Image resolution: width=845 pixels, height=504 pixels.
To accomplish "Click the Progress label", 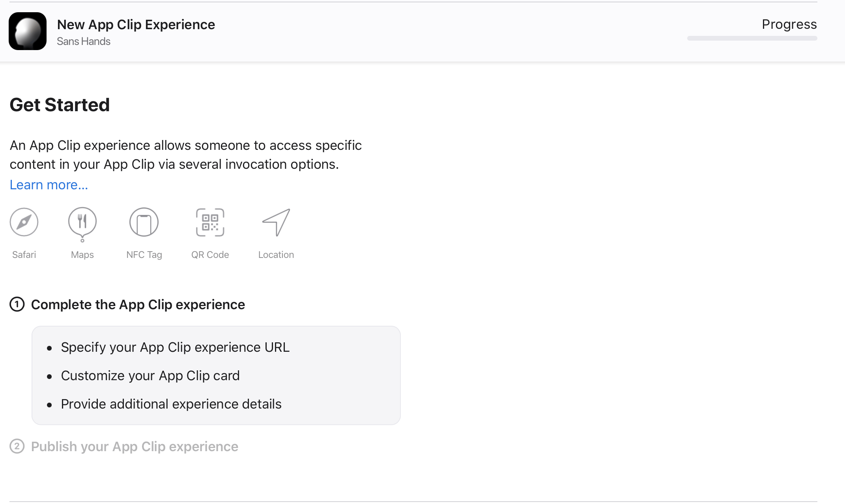I will click(x=789, y=24).
